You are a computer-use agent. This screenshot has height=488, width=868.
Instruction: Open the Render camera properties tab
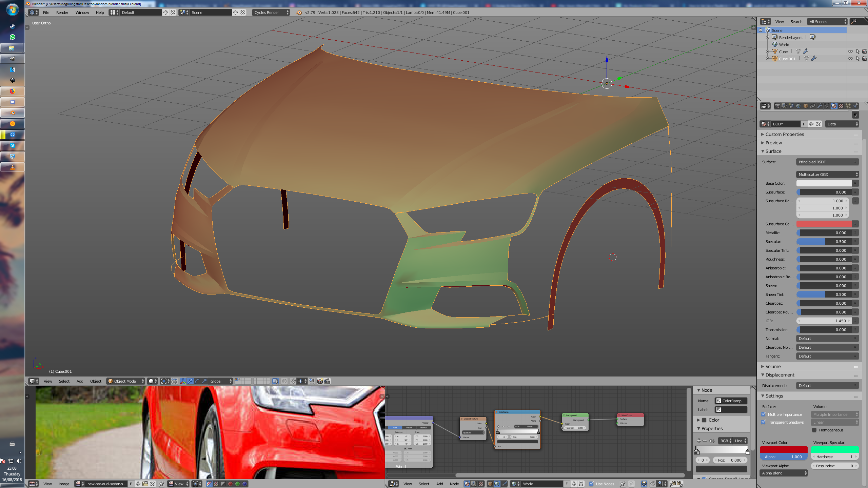[777, 106]
